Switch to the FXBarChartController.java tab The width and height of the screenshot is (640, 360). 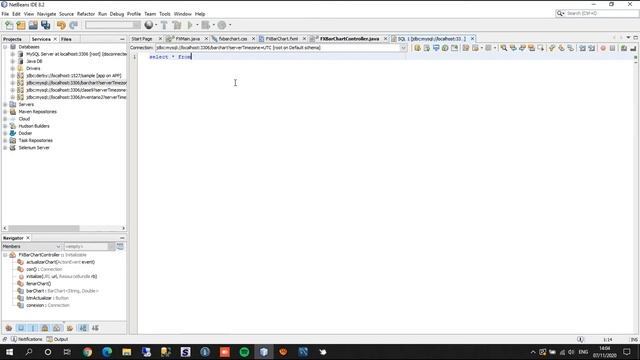[x=349, y=39]
